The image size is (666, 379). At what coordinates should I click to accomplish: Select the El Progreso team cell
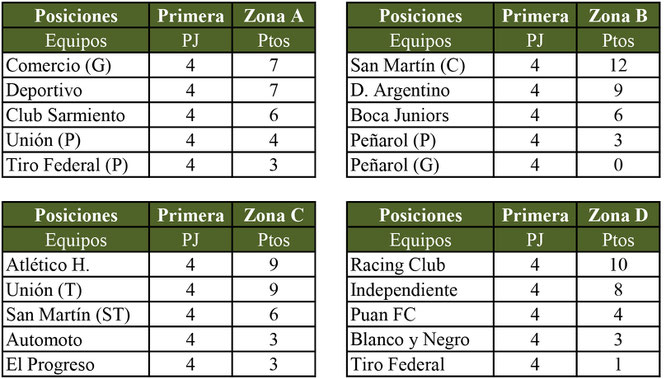pyautogui.click(x=76, y=365)
